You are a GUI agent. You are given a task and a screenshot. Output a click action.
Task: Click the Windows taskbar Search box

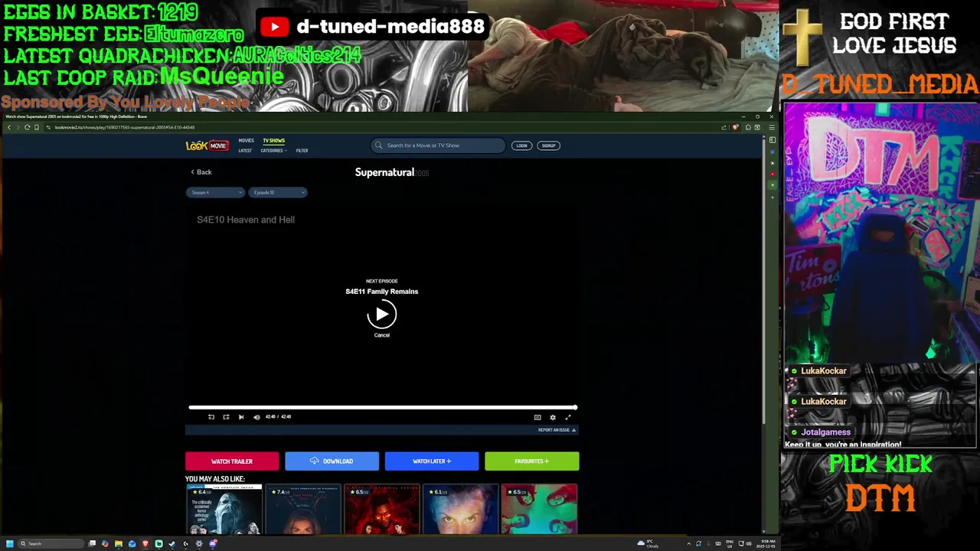pyautogui.click(x=51, y=544)
